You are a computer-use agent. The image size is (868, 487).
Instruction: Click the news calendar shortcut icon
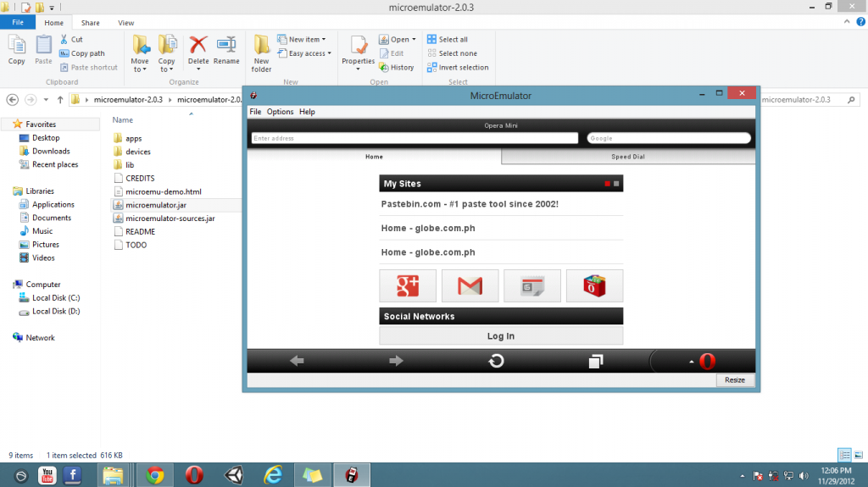[531, 286]
